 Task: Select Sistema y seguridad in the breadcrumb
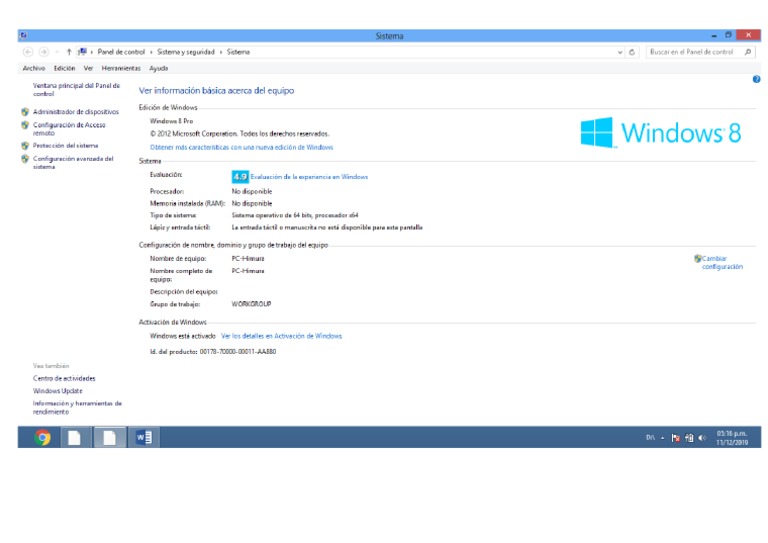[x=186, y=52]
